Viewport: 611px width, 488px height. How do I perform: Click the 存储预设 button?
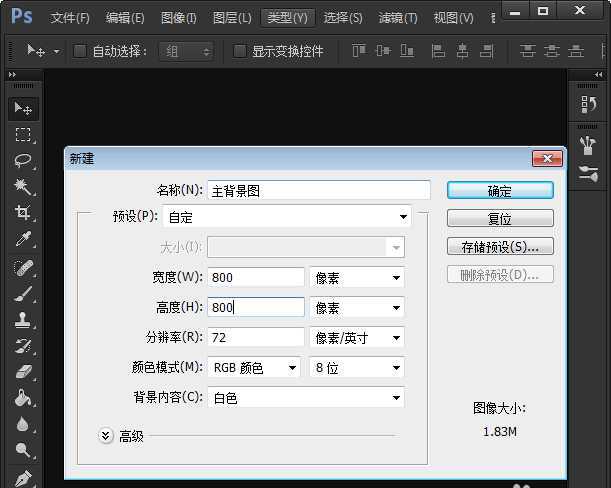tap(500, 246)
